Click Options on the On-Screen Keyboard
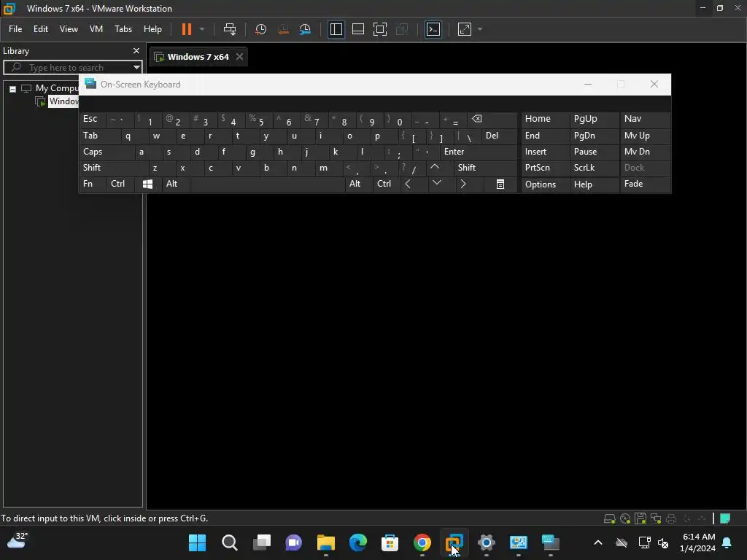 (545, 184)
